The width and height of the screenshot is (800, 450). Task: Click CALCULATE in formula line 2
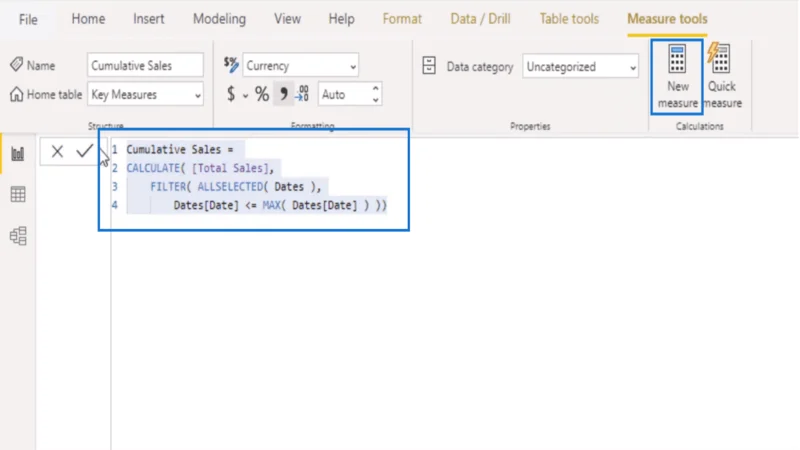pos(153,168)
